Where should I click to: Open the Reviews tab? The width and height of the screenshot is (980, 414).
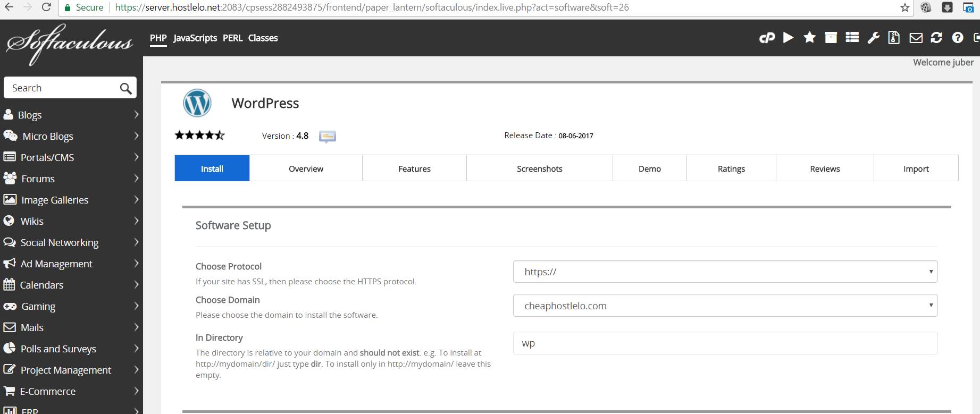[x=825, y=168]
